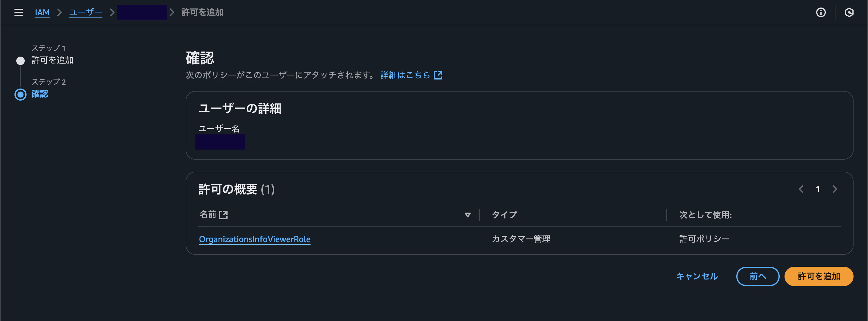The image size is (868, 321).
Task: Confirm with the orange 許可を追加 button
Action: [819, 276]
